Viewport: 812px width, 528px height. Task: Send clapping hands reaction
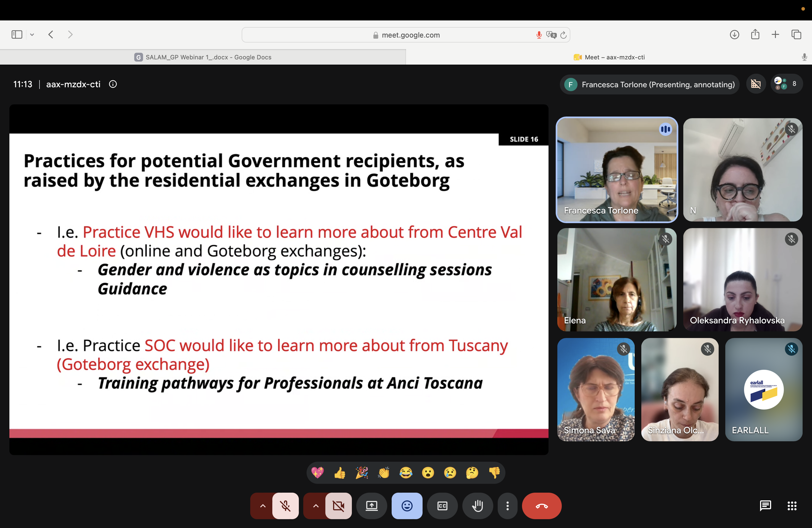click(x=384, y=472)
